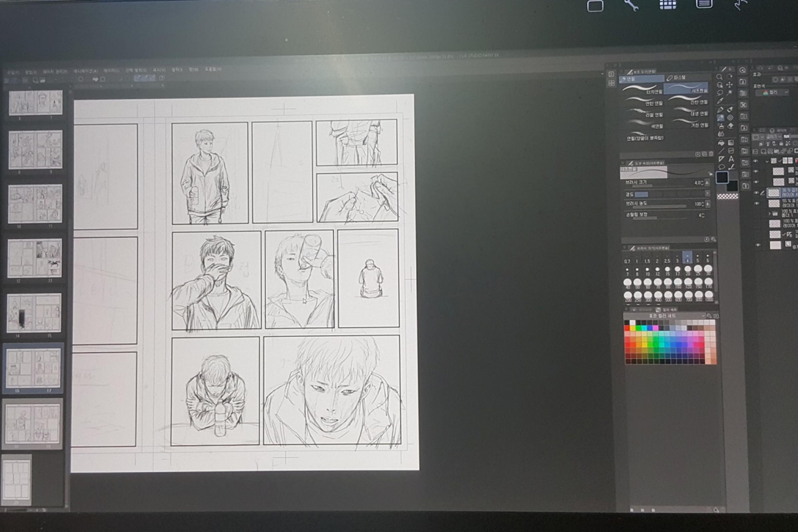
Task: Open the Animation (A) menu
Action: pyautogui.click(x=85, y=71)
